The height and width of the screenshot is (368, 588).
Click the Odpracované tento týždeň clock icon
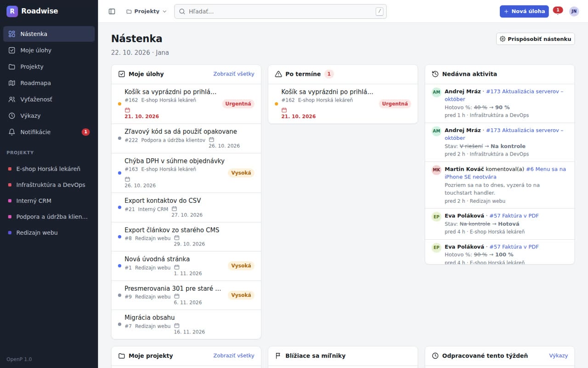[x=435, y=356]
